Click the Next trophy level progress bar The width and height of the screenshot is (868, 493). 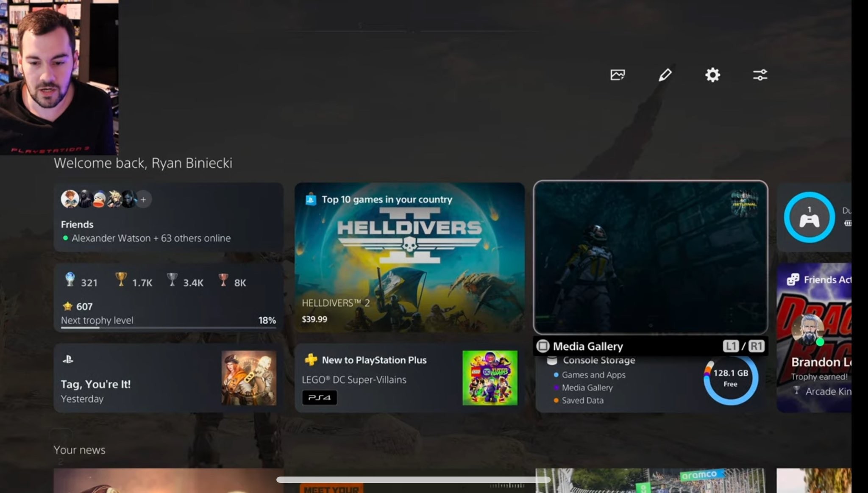(x=168, y=327)
